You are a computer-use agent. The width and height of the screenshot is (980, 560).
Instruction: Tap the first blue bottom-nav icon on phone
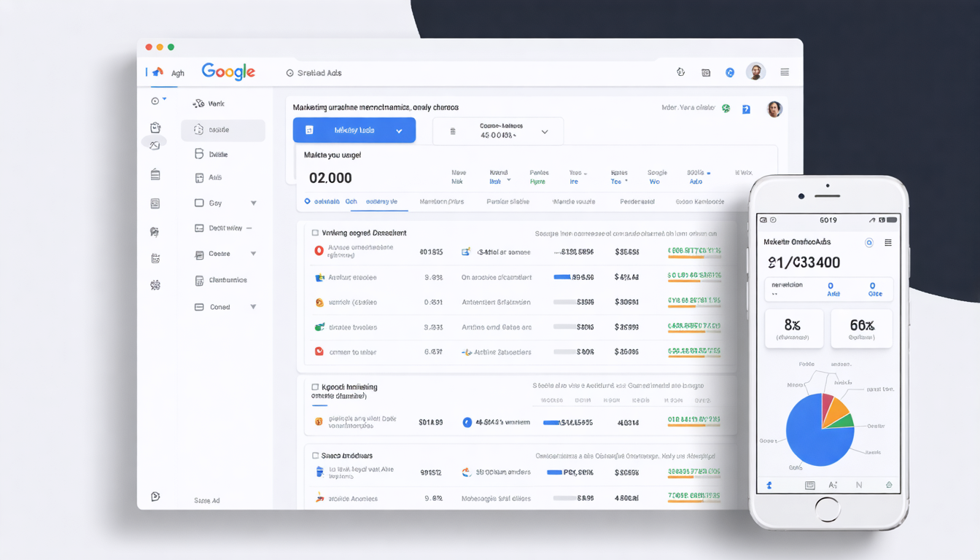click(769, 485)
